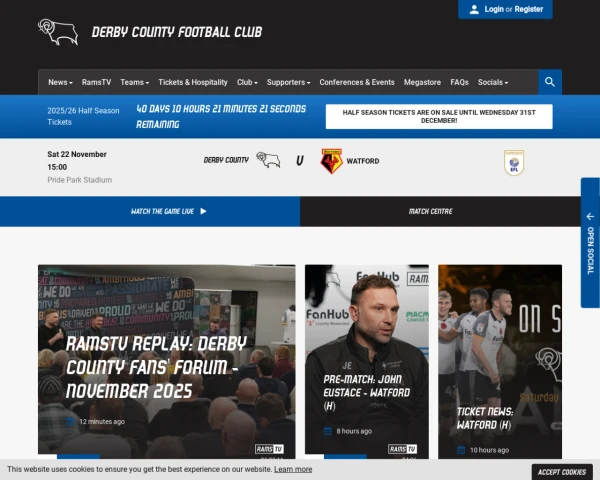Click the arrow icon on Open Social tab
This screenshot has width=600, height=480.
[590, 217]
